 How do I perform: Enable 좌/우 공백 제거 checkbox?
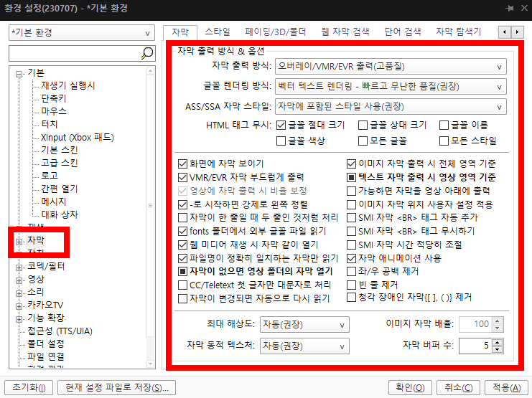pyautogui.click(x=351, y=272)
